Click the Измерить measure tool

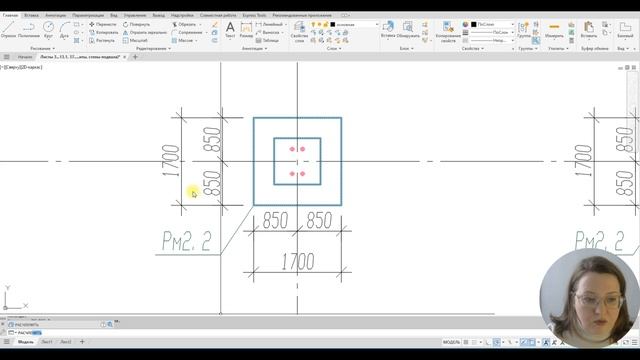tap(554, 30)
